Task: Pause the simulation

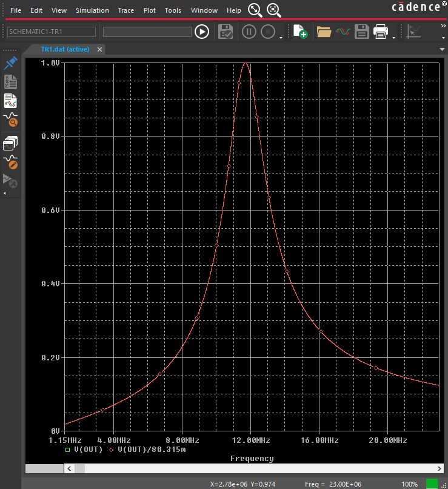Action: pos(249,32)
